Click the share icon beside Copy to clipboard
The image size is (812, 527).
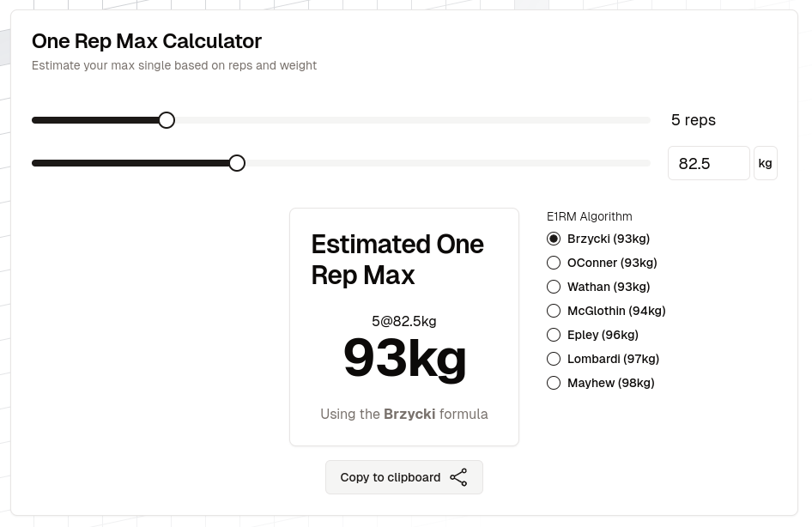[458, 477]
